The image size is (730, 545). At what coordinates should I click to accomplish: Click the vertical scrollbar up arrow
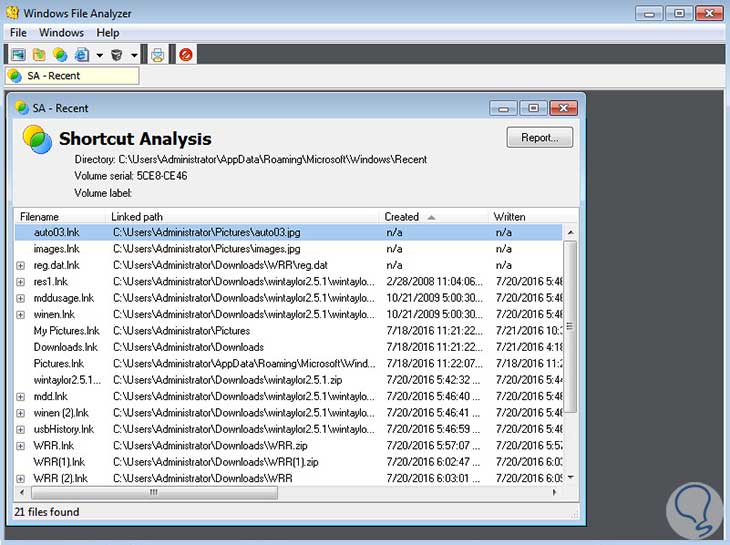pos(571,232)
